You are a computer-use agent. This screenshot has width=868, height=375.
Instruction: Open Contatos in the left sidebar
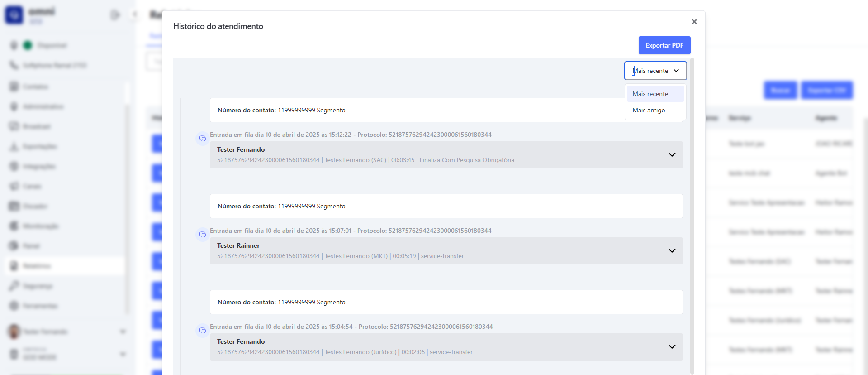(35, 87)
